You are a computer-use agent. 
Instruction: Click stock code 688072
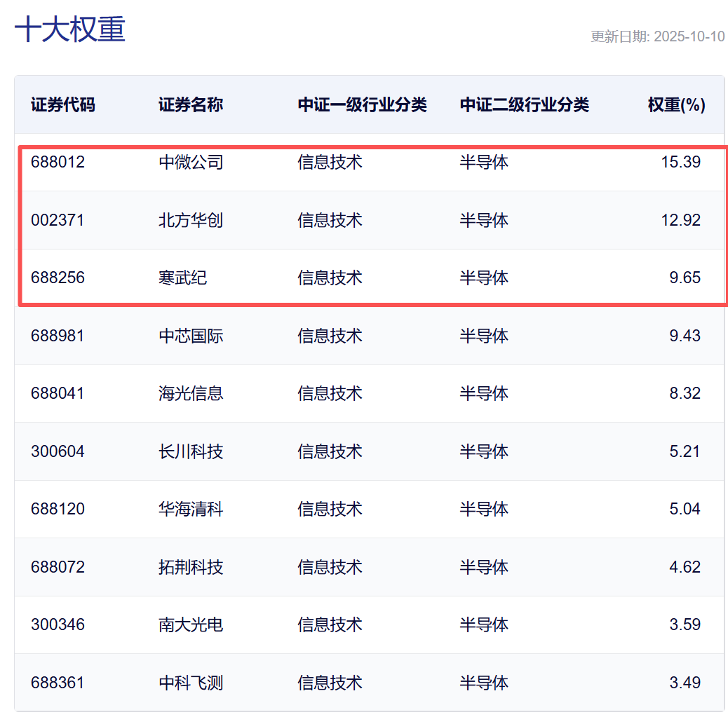point(58,567)
